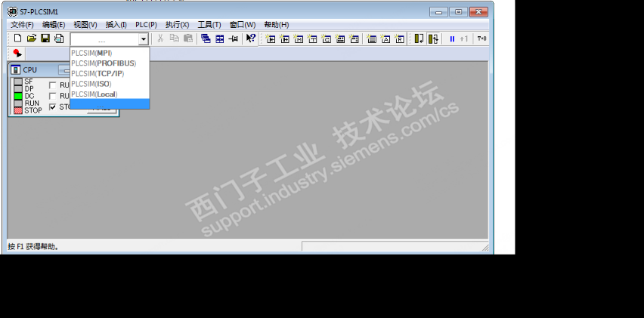644x318 pixels.
Task: Click the CPU sub-window title icon
Action: (16, 69)
